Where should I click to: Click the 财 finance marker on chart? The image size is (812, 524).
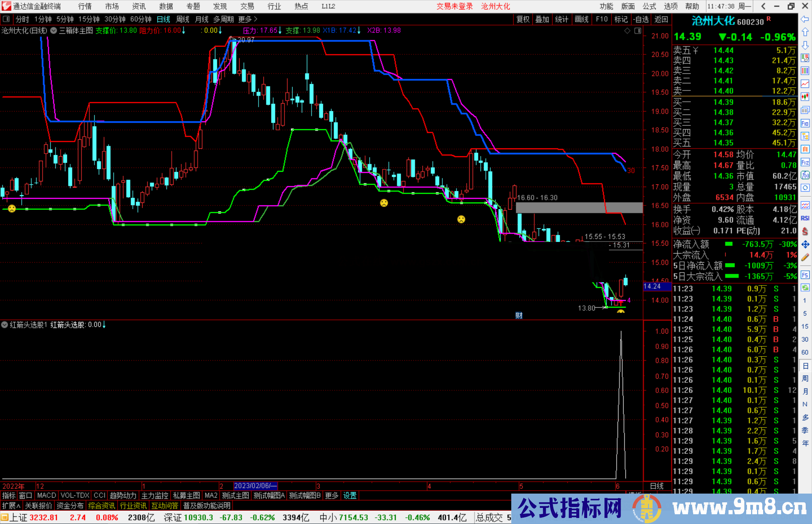click(x=519, y=316)
